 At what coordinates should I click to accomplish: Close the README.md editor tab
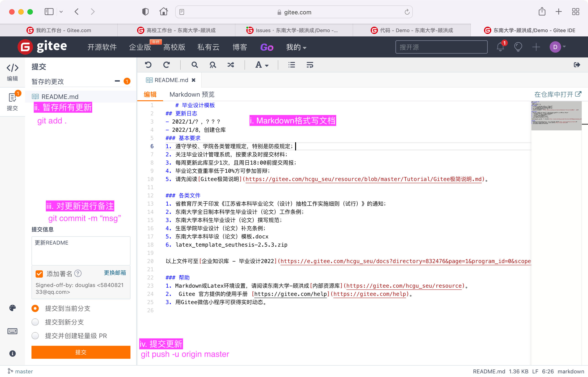193,80
